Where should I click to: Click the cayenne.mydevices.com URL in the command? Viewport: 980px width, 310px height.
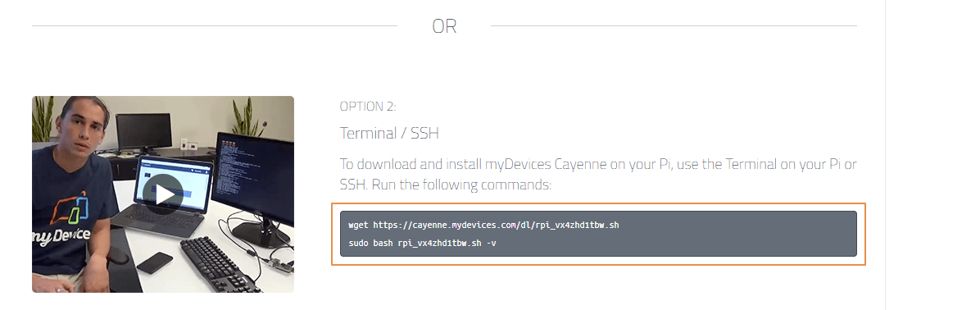click(463, 225)
